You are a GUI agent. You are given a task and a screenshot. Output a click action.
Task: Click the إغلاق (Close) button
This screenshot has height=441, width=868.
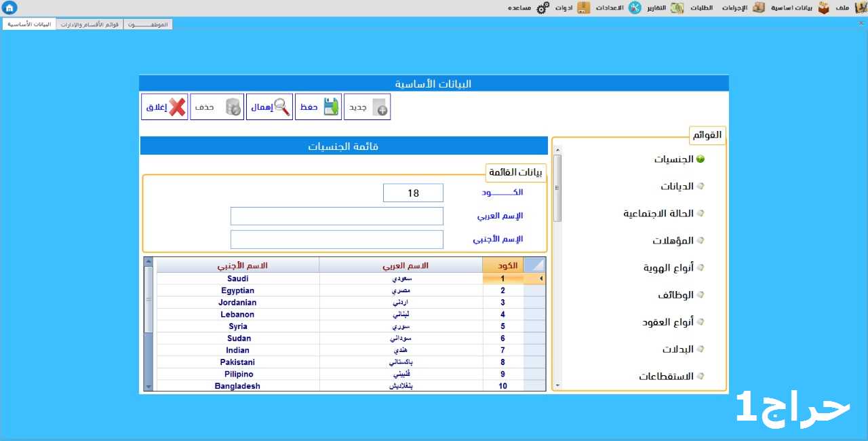click(x=165, y=107)
